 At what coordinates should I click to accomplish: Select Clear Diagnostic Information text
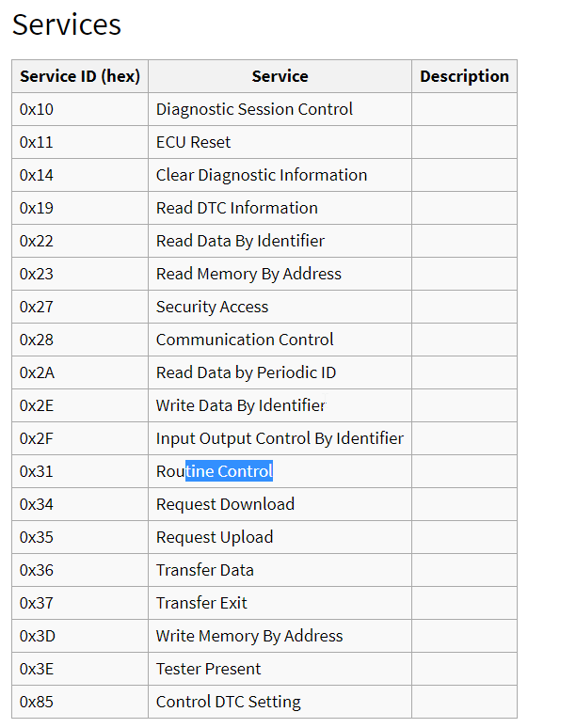tap(262, 175)
